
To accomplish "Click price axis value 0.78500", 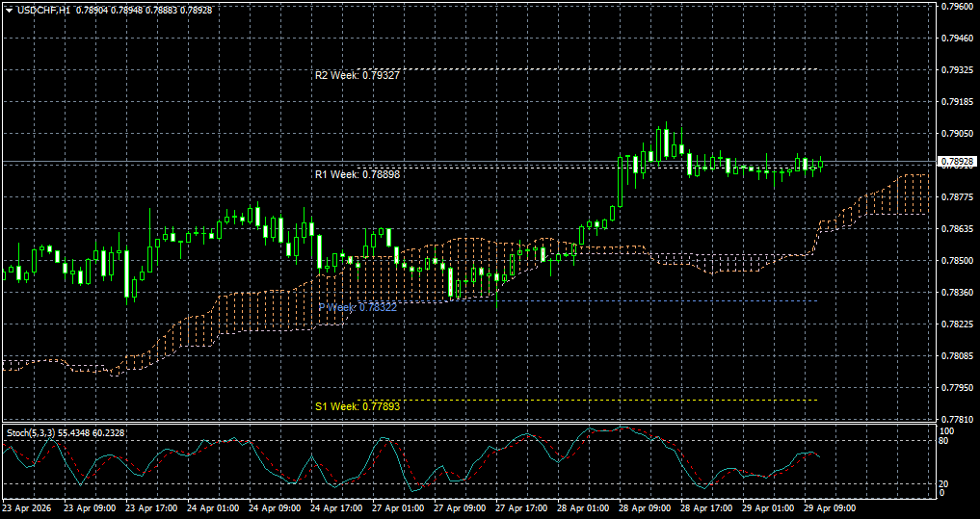I will (x=956, y=260).
